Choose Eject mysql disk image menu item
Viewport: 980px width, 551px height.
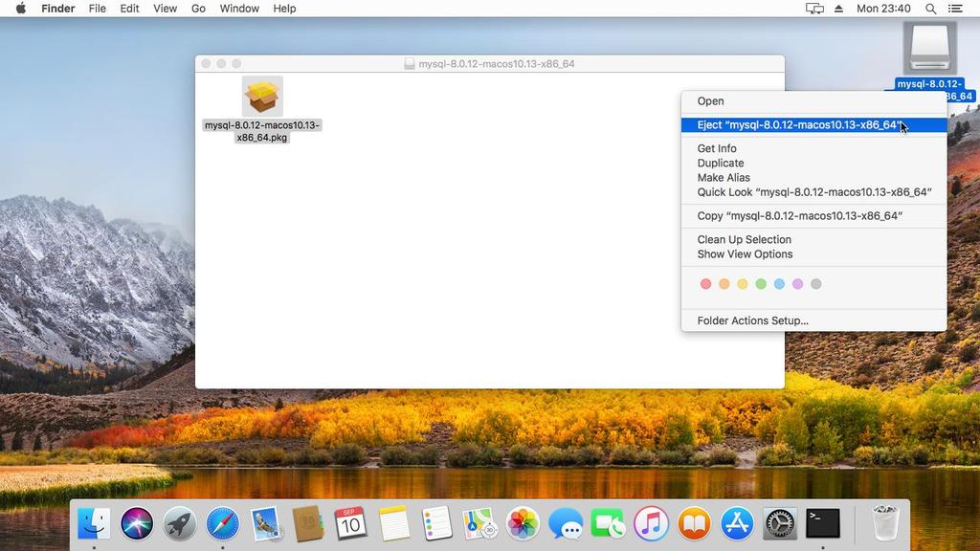click(813, 125)
